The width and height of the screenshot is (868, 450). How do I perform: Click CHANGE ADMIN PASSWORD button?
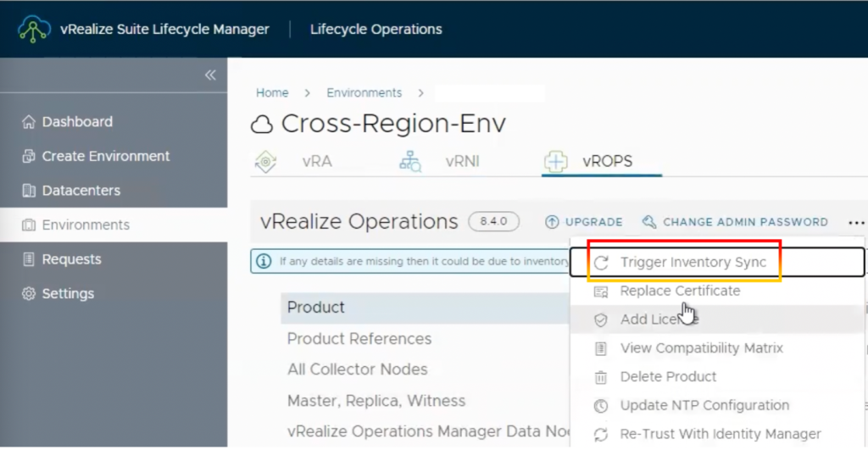(735, 222)
